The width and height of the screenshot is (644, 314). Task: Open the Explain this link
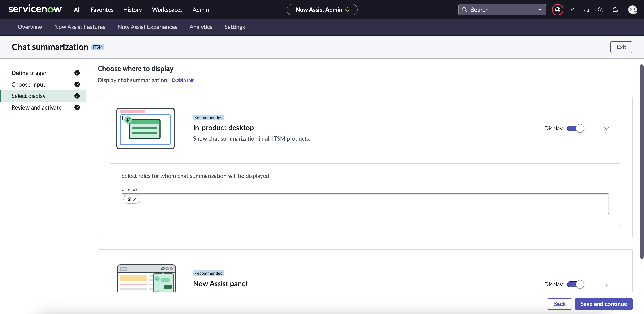pyautogui.click(x=182, y=80)
